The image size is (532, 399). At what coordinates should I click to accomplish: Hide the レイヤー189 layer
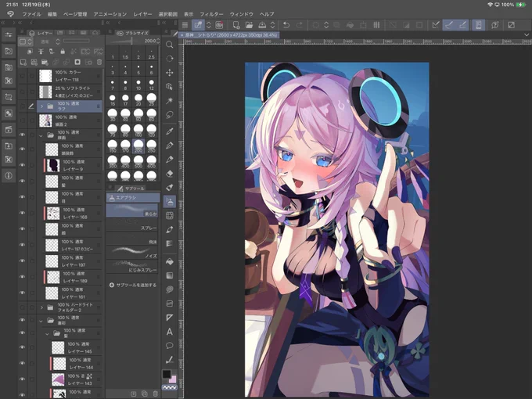point(23,276)
